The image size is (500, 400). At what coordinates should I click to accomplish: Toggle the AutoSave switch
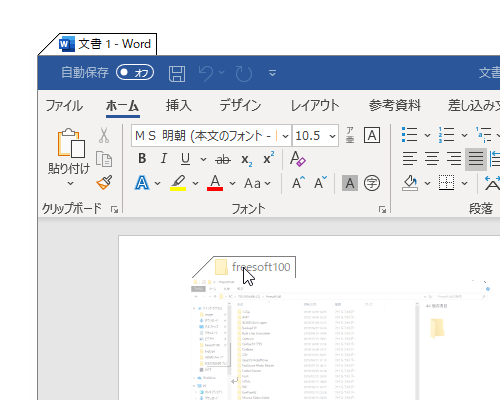click(135, 72)
